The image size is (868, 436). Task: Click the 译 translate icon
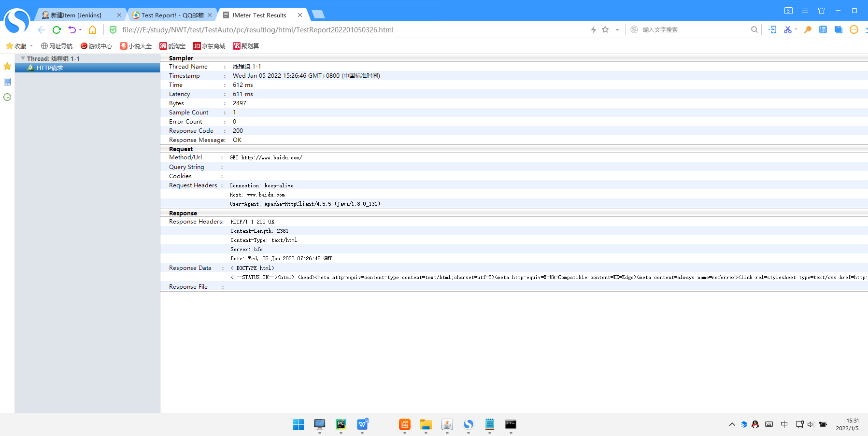point(823,30)
